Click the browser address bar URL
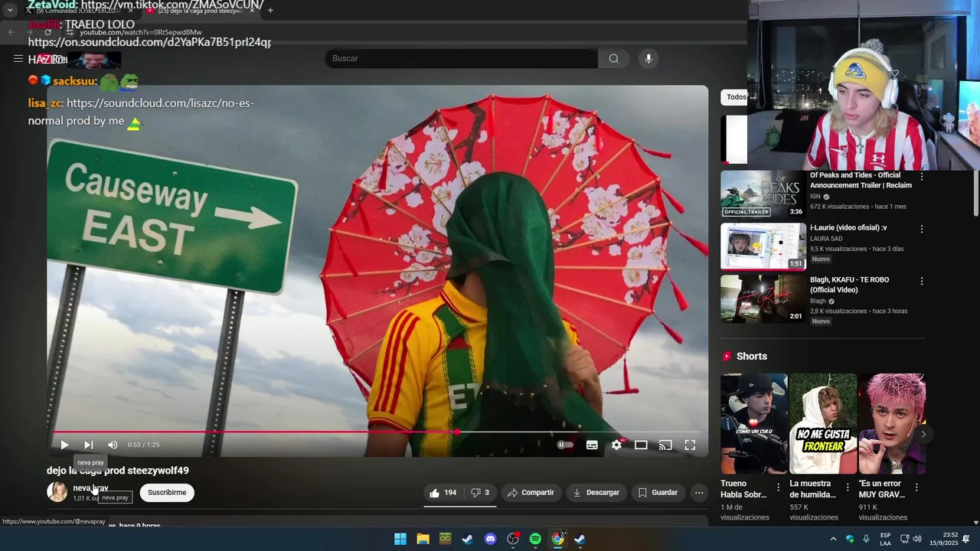This screenshot has width=980, height=551. pos(141,32)
